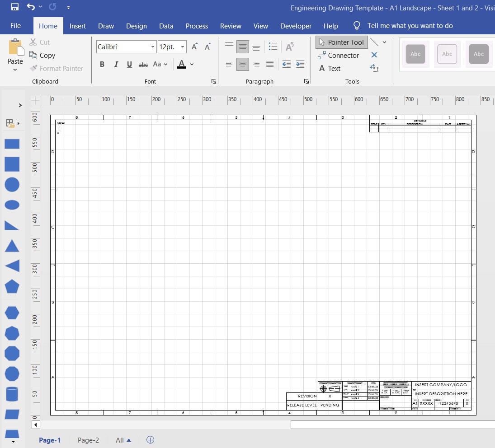Toggle bold formatting

point(102,64)
